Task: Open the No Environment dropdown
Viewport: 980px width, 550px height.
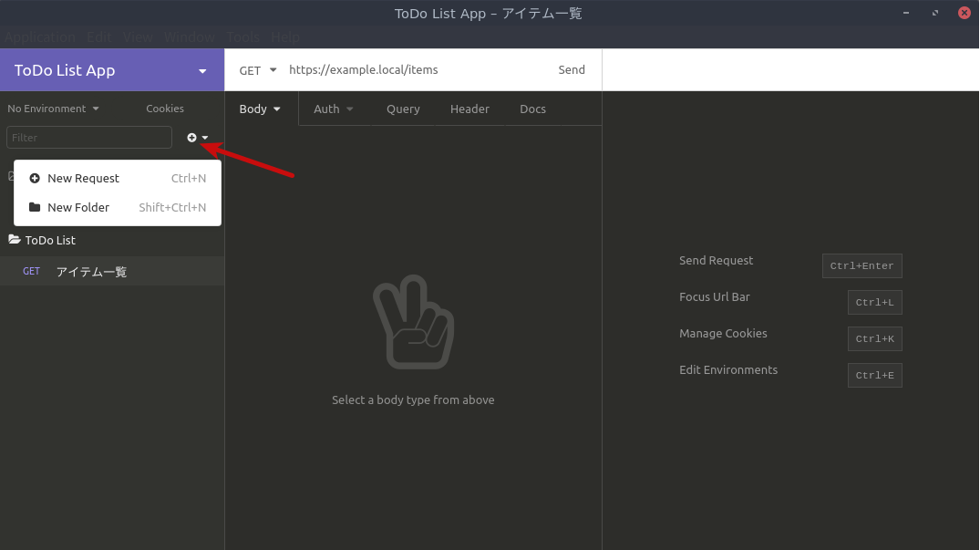Action: (53, 108)
